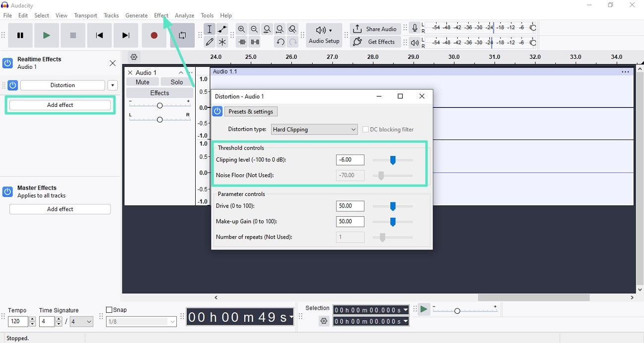Open the Generate menu

[137, 15]
